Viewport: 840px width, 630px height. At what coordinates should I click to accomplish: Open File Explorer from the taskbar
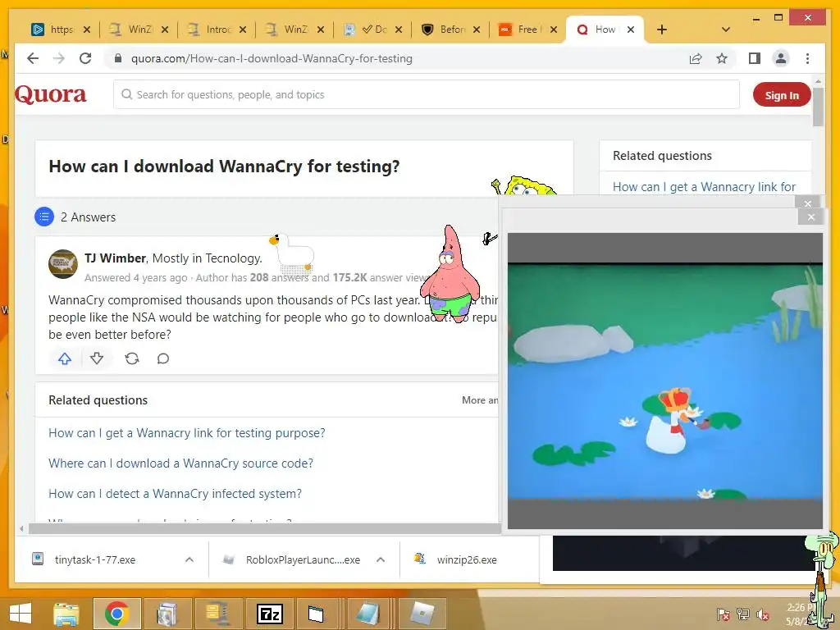pos(66,614)
